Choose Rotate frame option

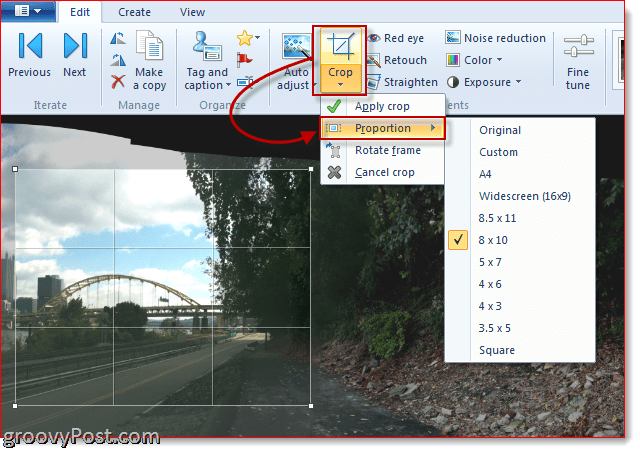click(x=382, y=150)
